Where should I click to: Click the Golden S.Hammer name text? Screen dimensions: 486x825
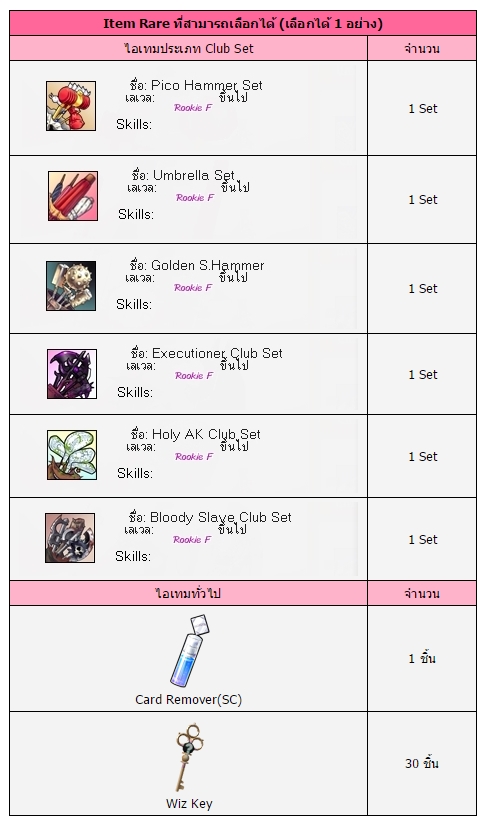click(208, 265)
